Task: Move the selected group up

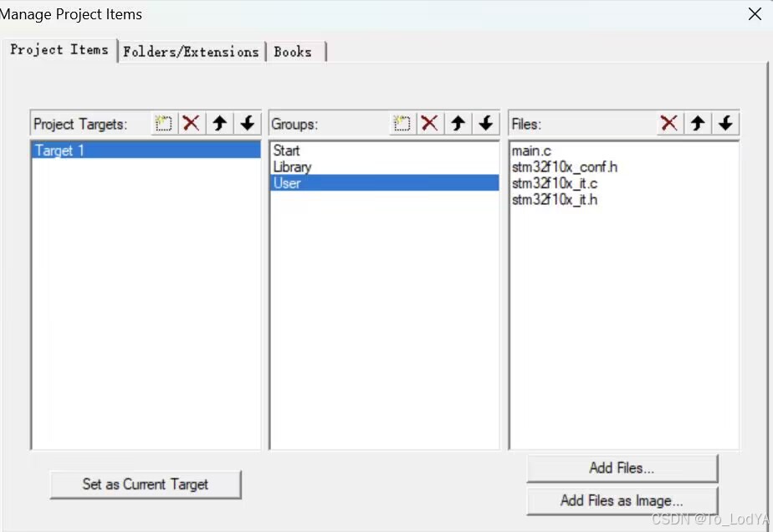Action: point(458,123)
